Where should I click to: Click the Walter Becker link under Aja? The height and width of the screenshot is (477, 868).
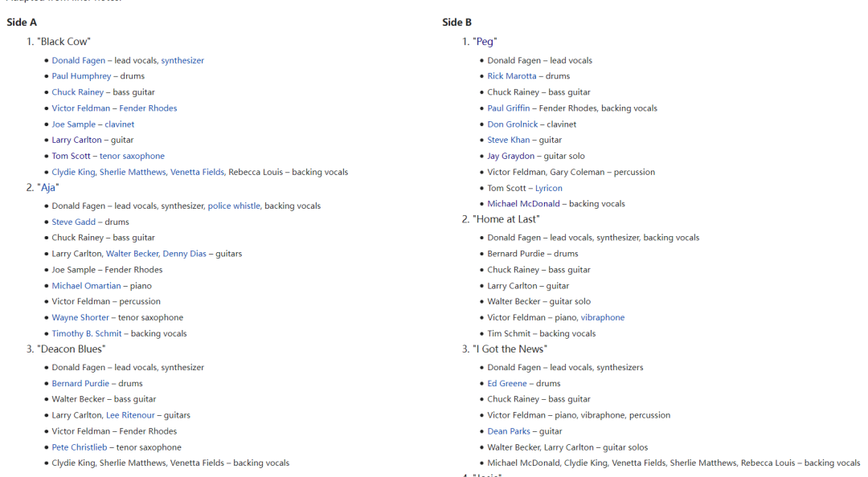point(132,254)
